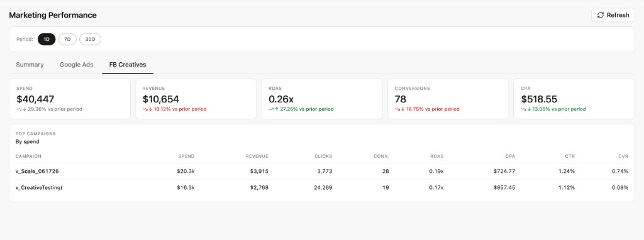Click the 1.24% CTR cell
Viewport: 644px width, 240px height.
567,171
